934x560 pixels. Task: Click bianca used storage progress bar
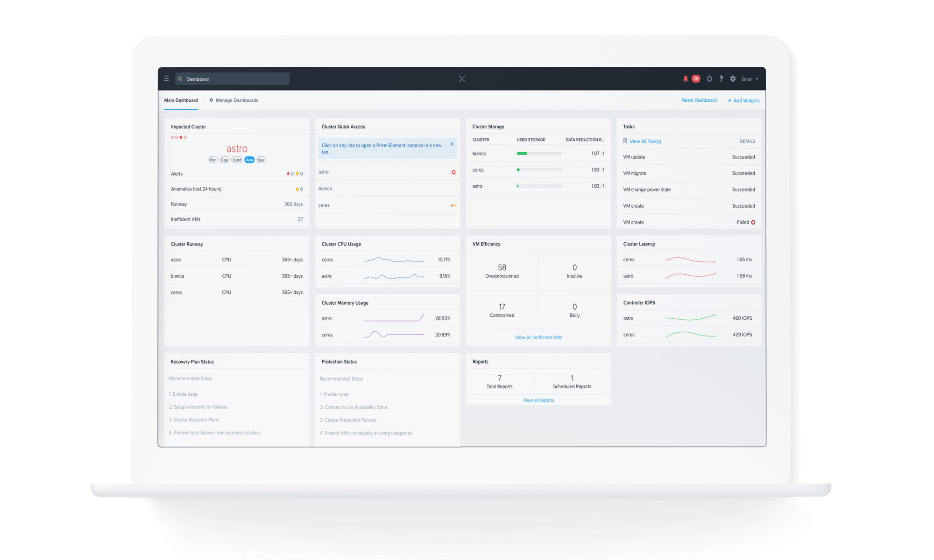[x=539, y=154]
